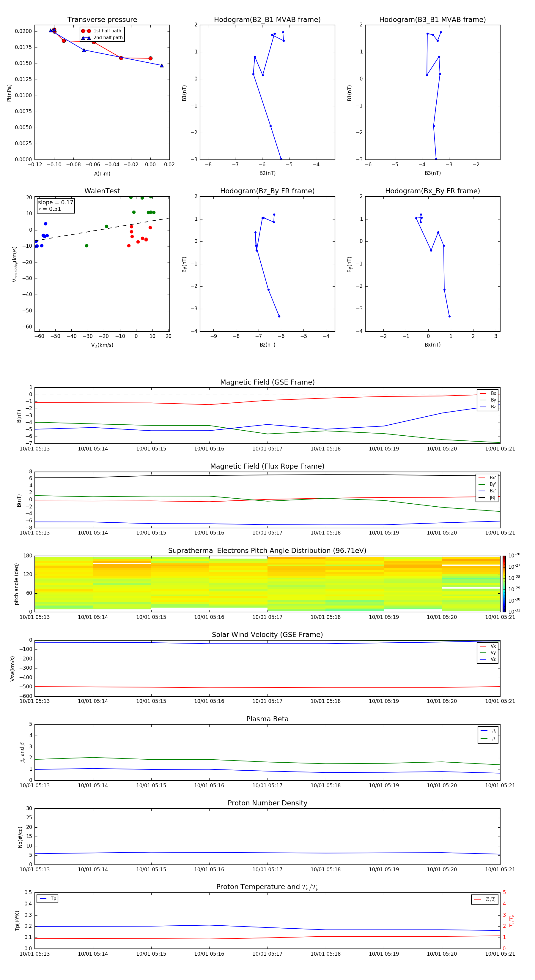Click the 'Bz' legend entry in GSE magnetic field
535x980 pixels.
pos(488,407)
